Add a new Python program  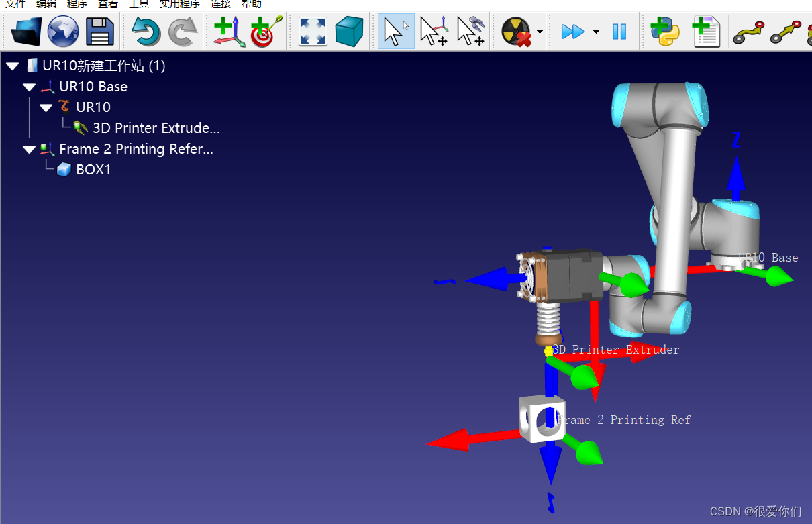(x=663, y=31)
